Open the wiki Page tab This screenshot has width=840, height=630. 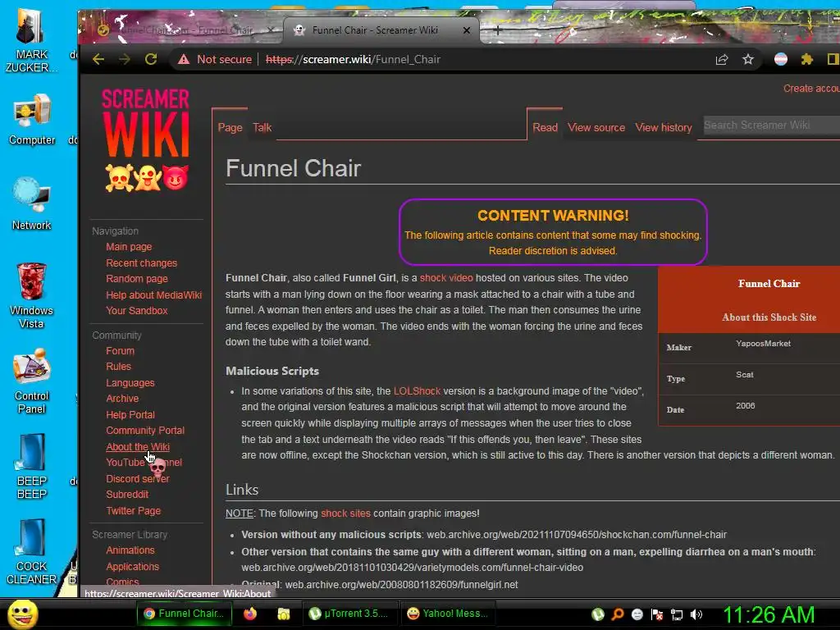coord(230,127)
